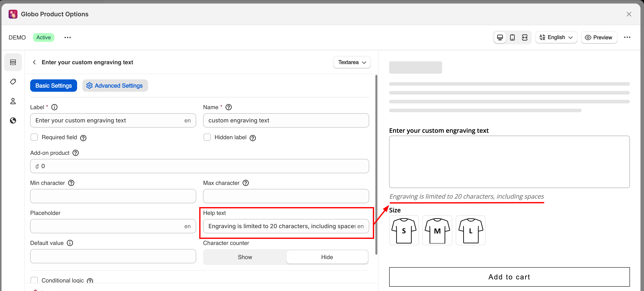Switch to desktop preview icon
This screenshot has width=644, height=291.
coord(500,37)
